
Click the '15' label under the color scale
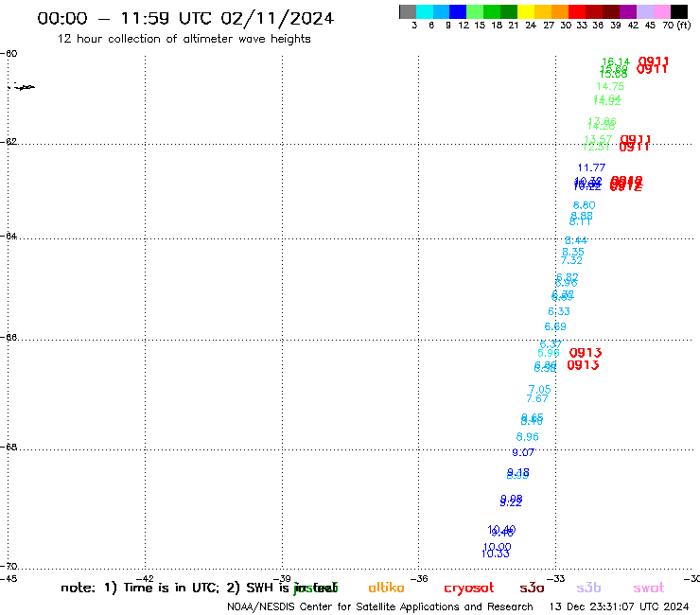(x=480, y=26)
